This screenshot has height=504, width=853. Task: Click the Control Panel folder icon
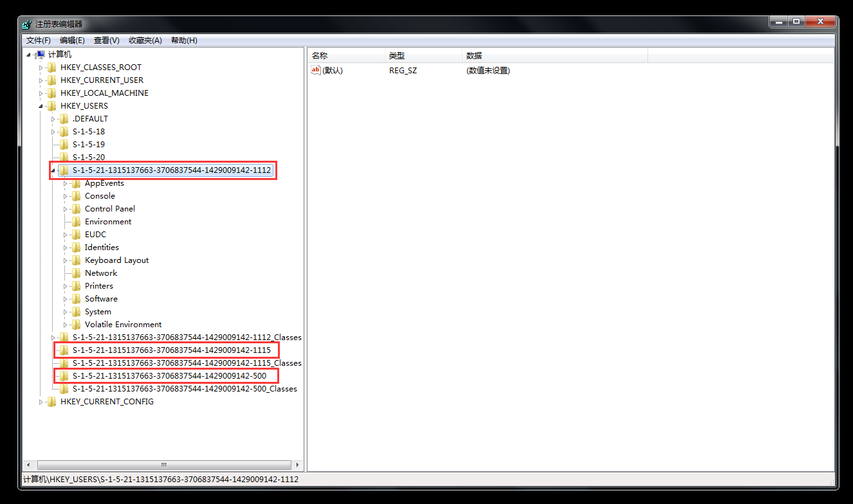[x=76, y=209]
